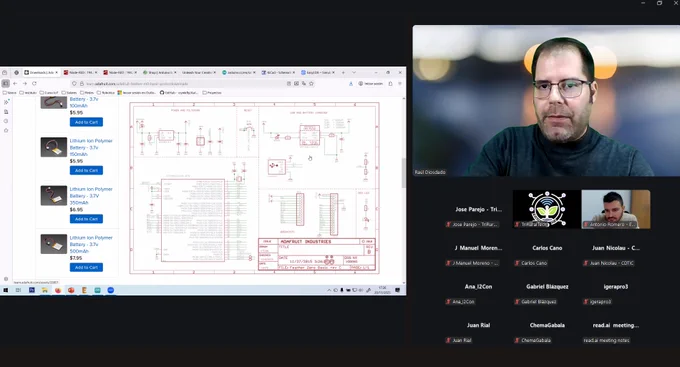The height and width of the screenshot is (367, 680).
Task: Open the Curso IoT bookmarks folder
Action: click(49, 92)
